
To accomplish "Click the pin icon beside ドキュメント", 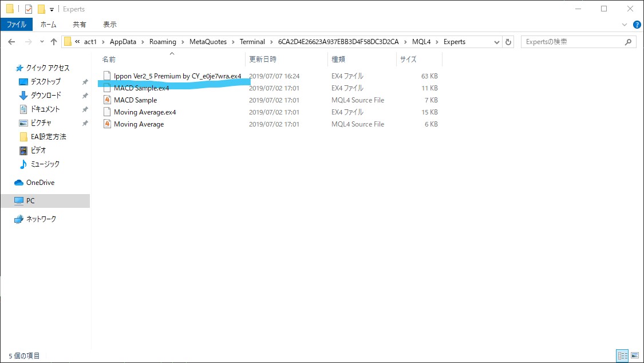I will click(x=85, y=109).
